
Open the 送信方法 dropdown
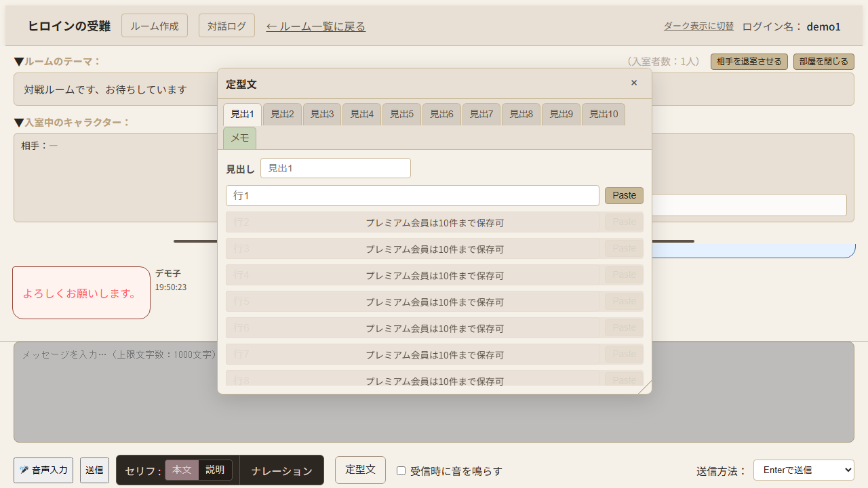[804, 470]
